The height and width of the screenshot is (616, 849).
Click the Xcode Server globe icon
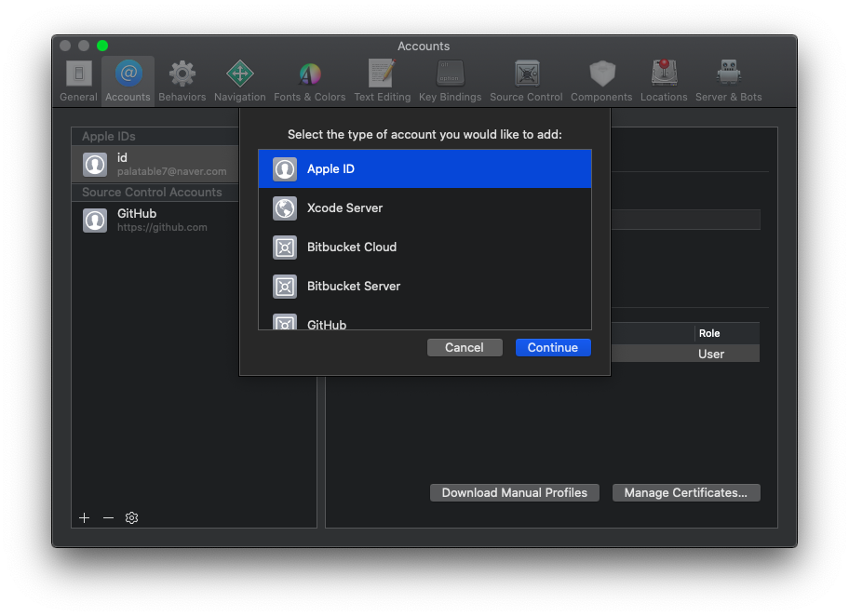tap(285, 208)
